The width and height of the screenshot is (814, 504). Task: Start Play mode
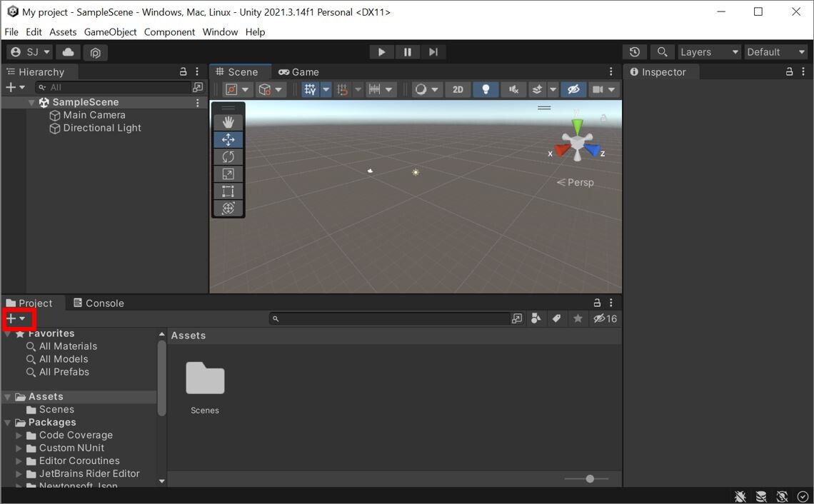pyautogui.click(x=381, y=52)
